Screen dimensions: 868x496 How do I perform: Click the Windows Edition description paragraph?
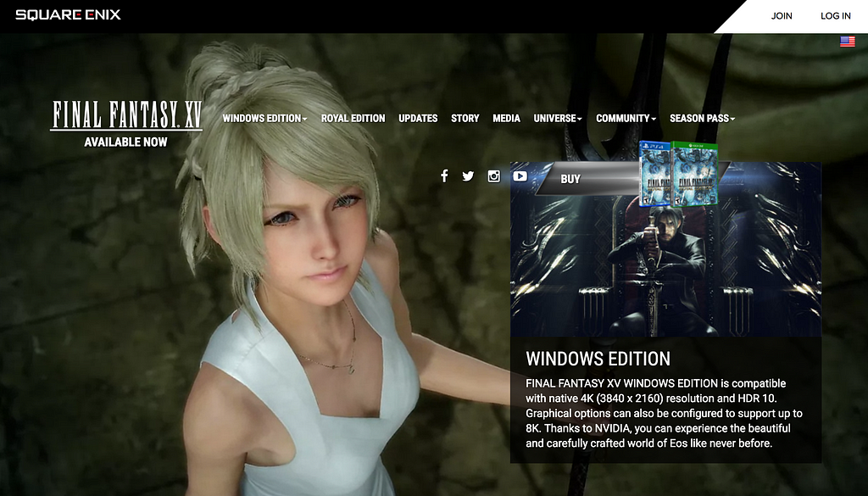[664, 413]
